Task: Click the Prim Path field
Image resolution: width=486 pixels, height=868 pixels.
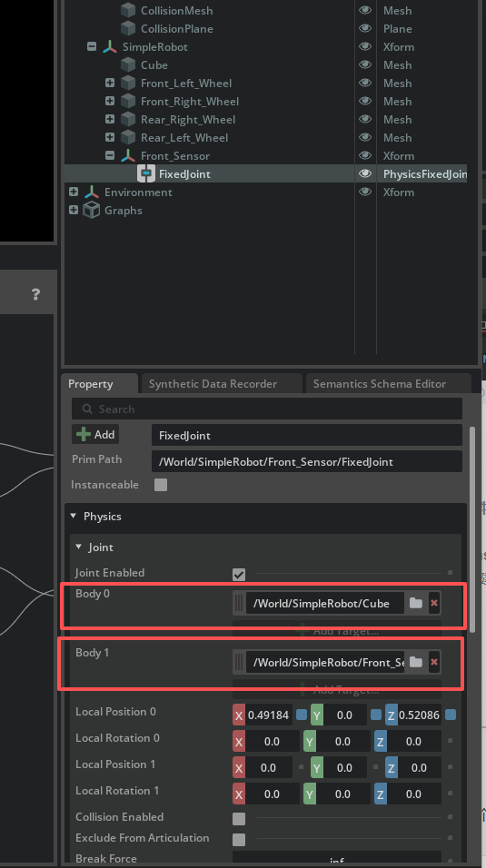Action: (307, 461)
